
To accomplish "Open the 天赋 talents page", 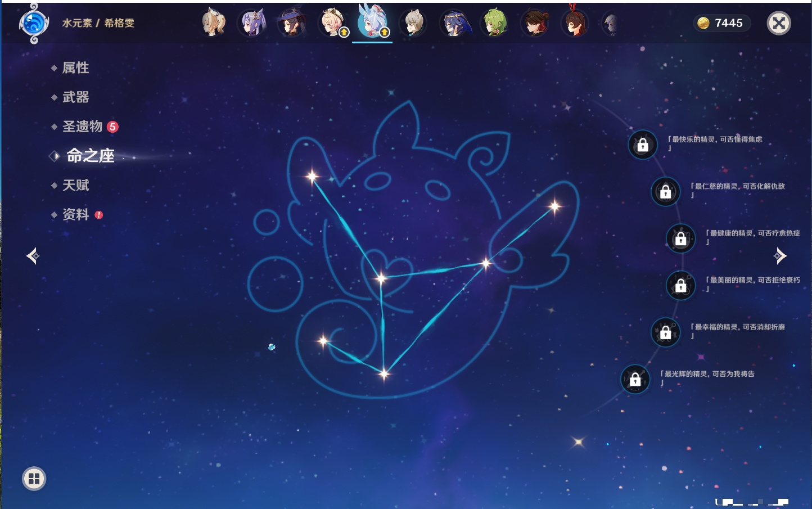I will click(75, 185).
